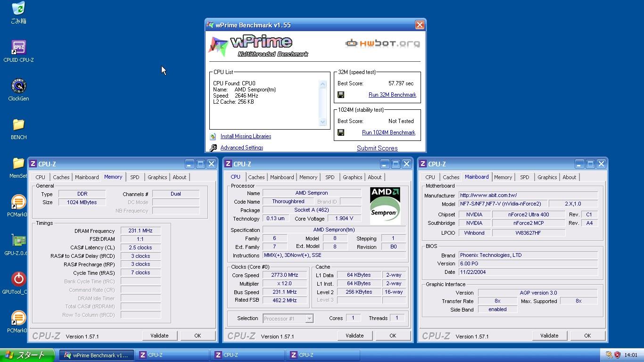Click the BIOS date 11/22/2004 value
644x362 pixels.
(528, 272)
